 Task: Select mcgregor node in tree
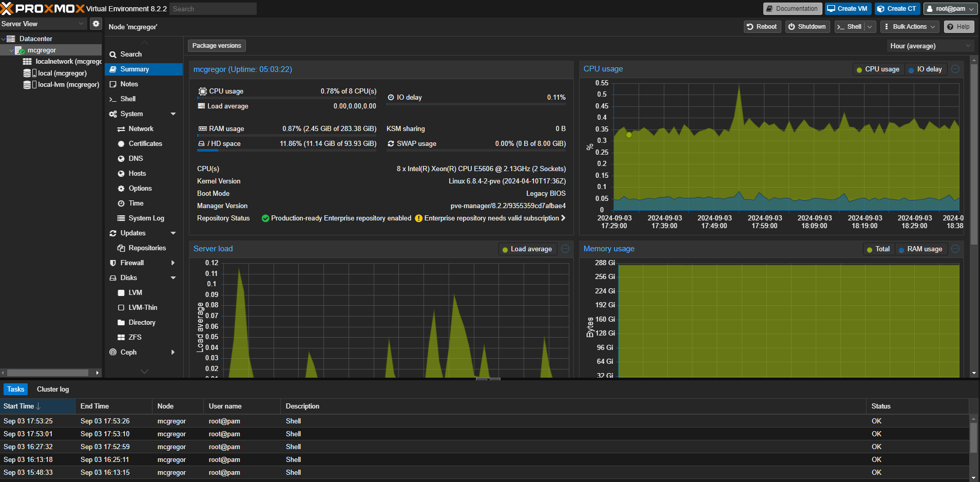(x=42, y=50)
